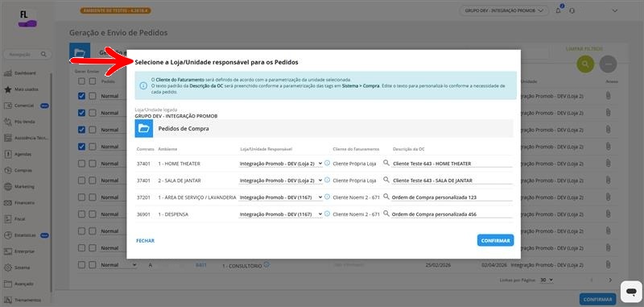This screenshot has height=307, width=644.
Task: Open Estatísticas in the sidebar
Action: pos(26,235)
